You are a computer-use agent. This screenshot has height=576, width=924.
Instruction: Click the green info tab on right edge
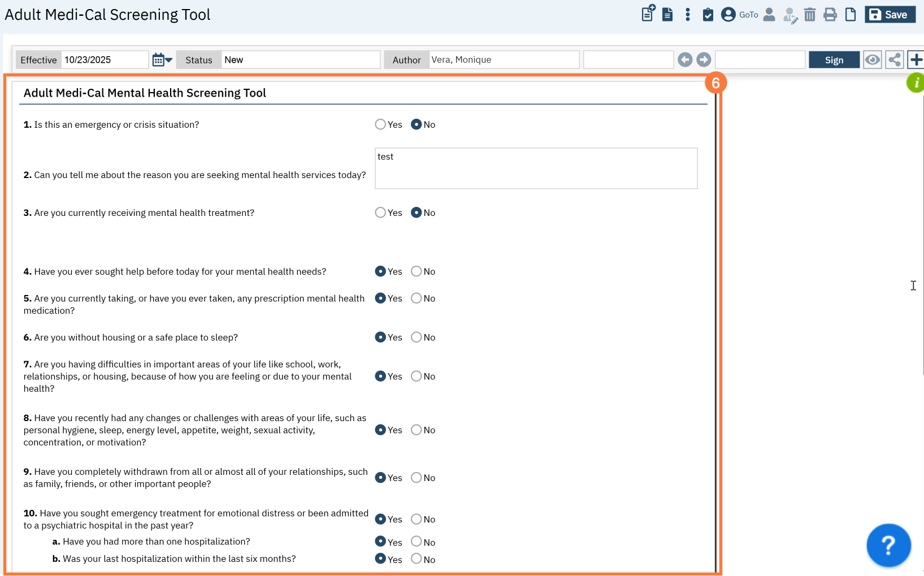916,83
